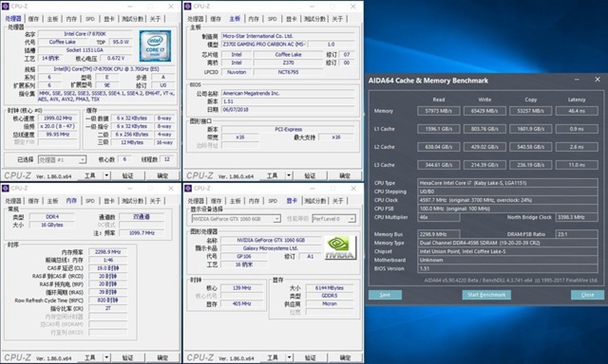
Task: Click Memory Read value 57973 MB/s
Action: (439, 111)
